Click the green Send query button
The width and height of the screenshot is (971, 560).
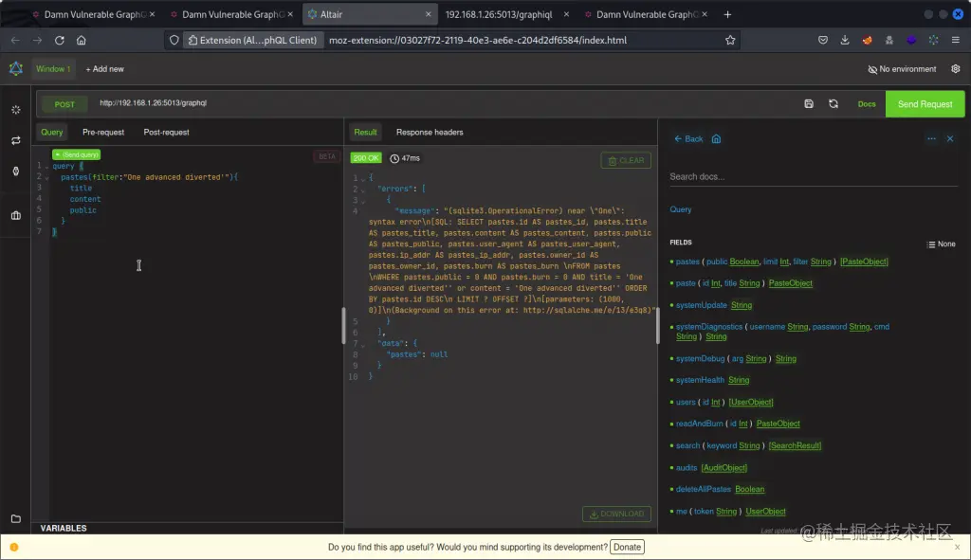[76, 154]
